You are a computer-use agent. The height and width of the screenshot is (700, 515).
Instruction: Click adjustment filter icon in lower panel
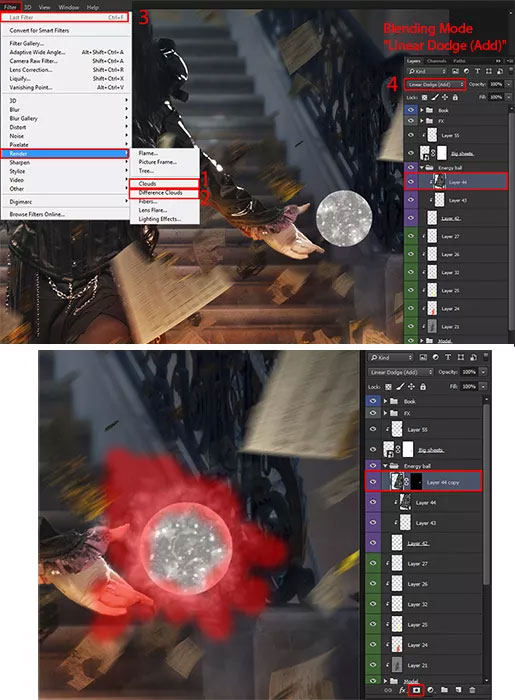(435, 357)
